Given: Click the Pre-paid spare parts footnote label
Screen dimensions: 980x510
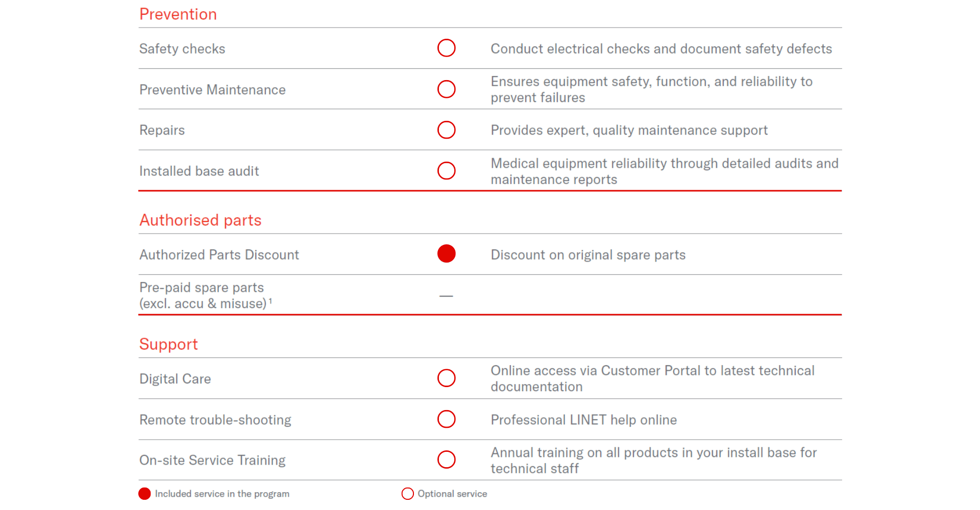Looking at the screenshot, I should pyautogui.click(x=206, y=295).
